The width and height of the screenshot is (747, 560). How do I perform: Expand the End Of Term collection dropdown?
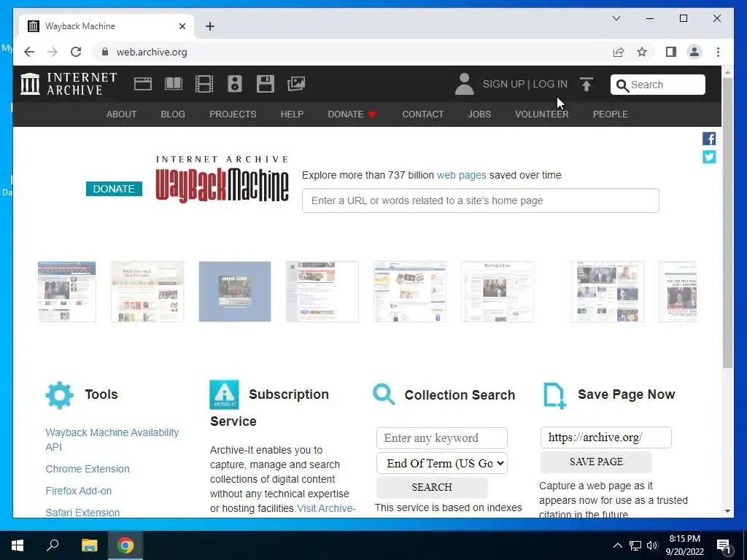(441, 463)
